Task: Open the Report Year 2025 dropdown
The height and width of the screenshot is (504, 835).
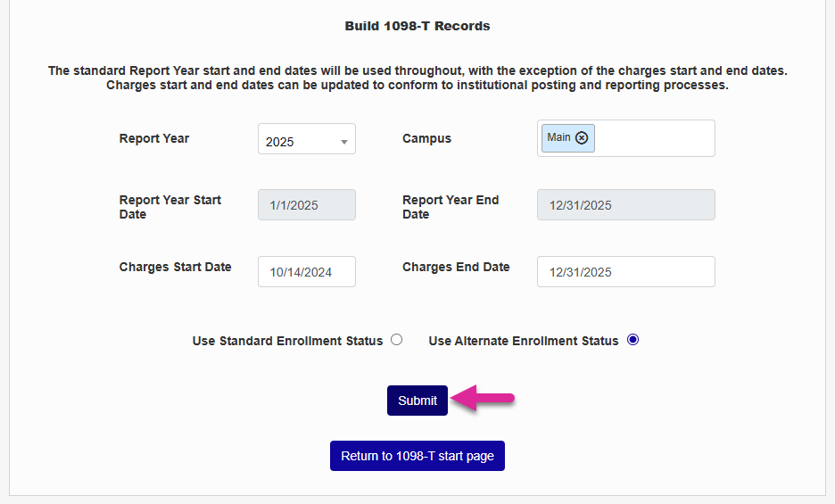Action: 306,141
